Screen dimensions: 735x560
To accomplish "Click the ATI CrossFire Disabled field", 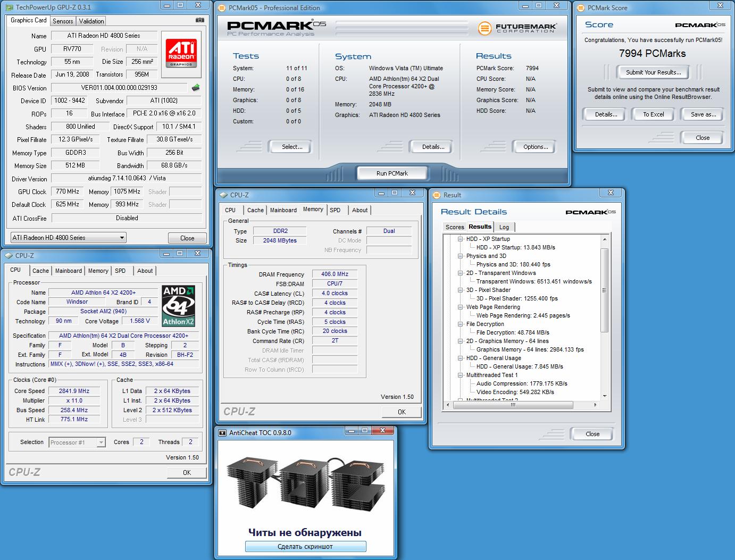I will coord(127,218).
